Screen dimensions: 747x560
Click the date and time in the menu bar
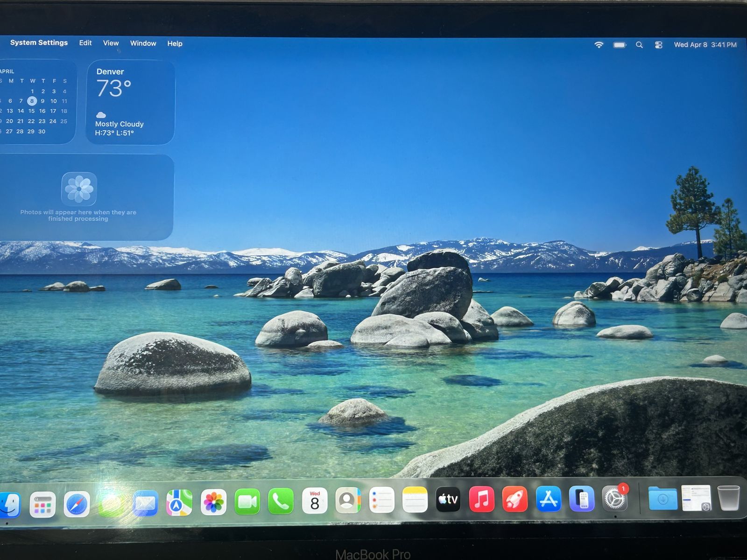tap(705, 45)
